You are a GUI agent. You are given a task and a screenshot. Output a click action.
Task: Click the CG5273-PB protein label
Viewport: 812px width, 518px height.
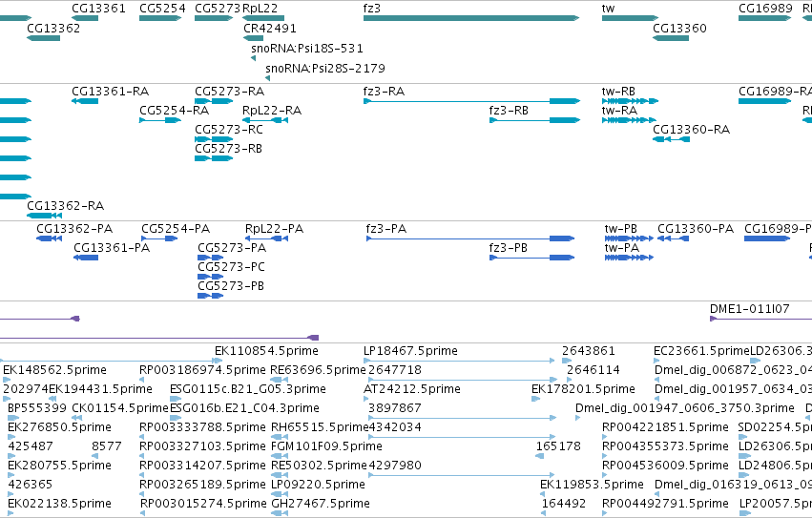pyautogui.click(x=231, y=286)
